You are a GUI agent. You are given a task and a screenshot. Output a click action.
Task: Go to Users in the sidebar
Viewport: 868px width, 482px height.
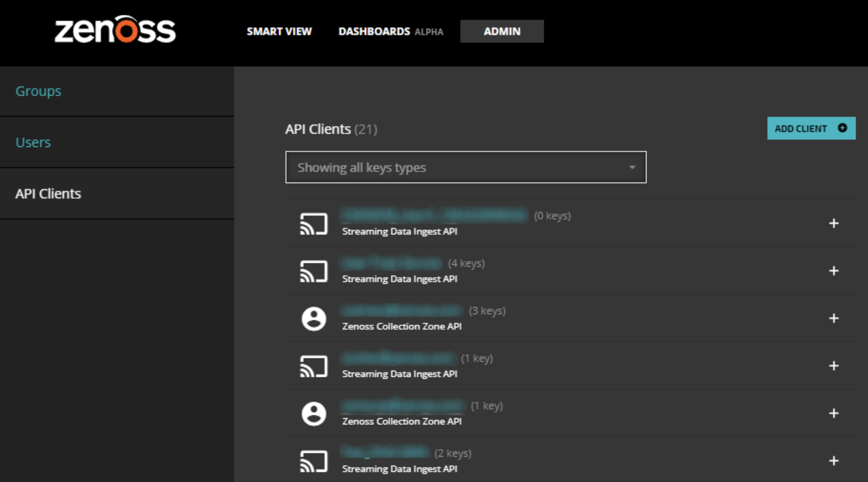click(33, 142)
